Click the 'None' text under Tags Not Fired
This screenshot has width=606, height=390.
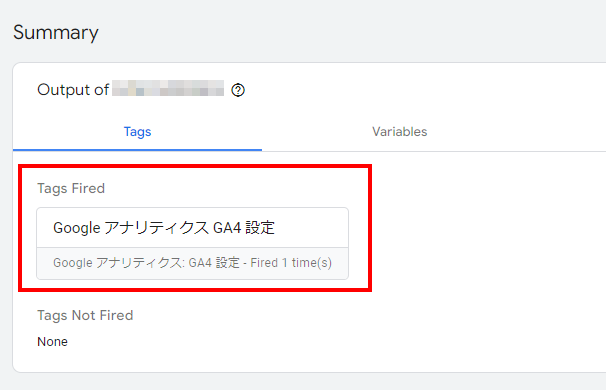[52, 342]
